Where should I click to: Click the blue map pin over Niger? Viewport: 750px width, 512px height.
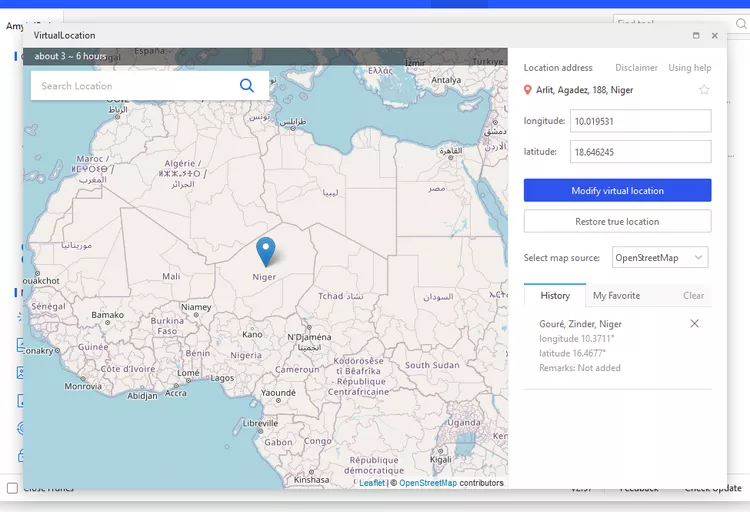tap(265, 251)
